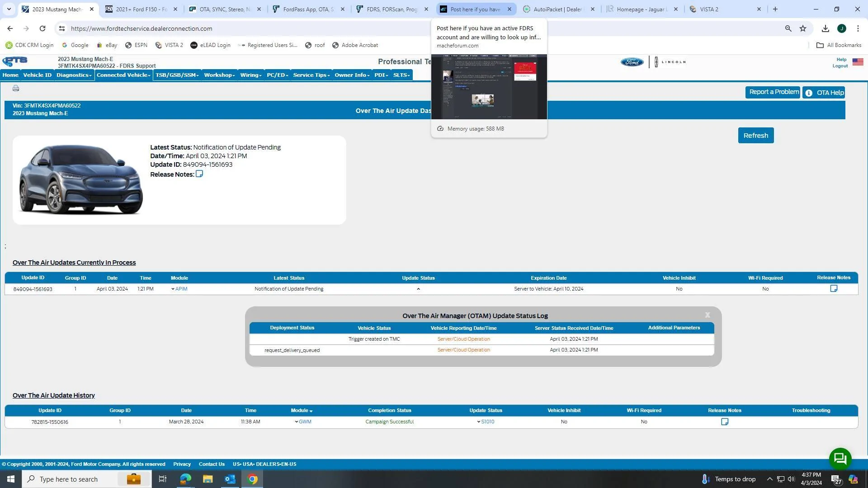Screen dimensions: 868x488
Task: Click the Help link
Action: pyautogui.click(x=841, y=59)
